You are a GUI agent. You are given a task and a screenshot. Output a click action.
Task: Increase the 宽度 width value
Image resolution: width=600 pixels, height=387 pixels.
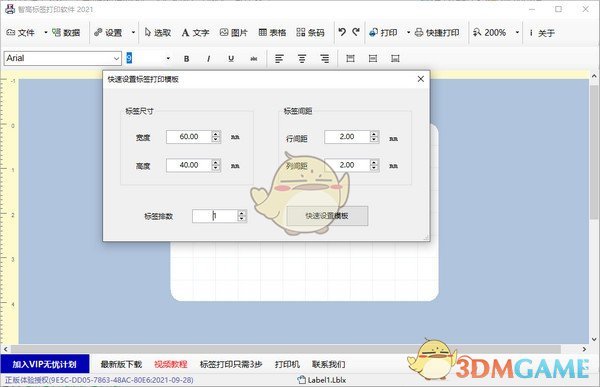tap(216, 134)
